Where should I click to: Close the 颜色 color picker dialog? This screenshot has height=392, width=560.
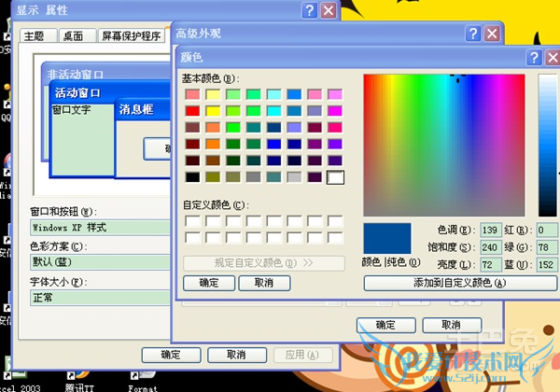[533, 58]
